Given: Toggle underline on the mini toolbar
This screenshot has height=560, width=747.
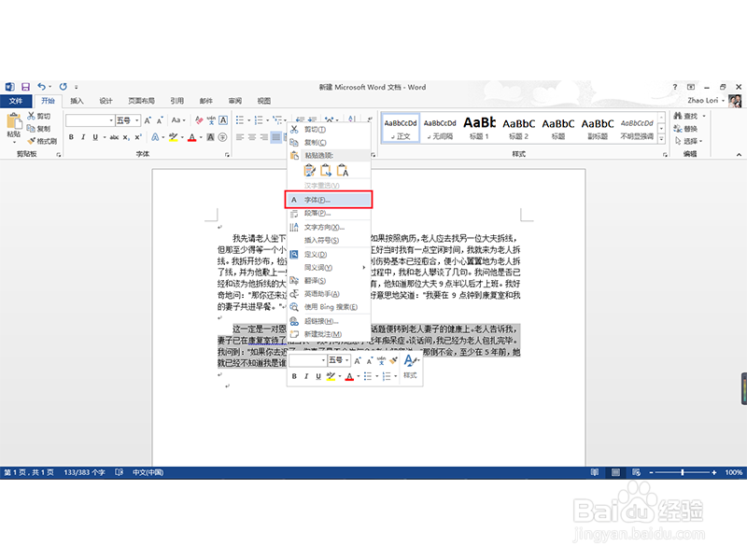Looking at the screenshot, I should tap(318, 375).
